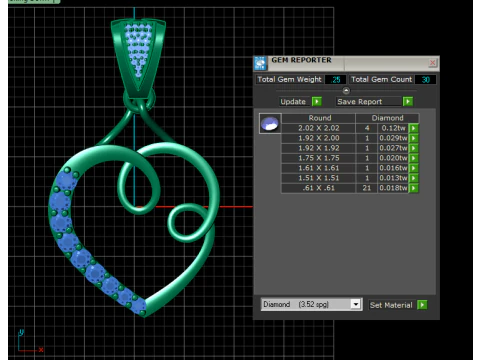This screenshot has height=360, width=480.
Task: Select the 1.92 X 2.00 size cell
Action: click(x=319, y=138)
